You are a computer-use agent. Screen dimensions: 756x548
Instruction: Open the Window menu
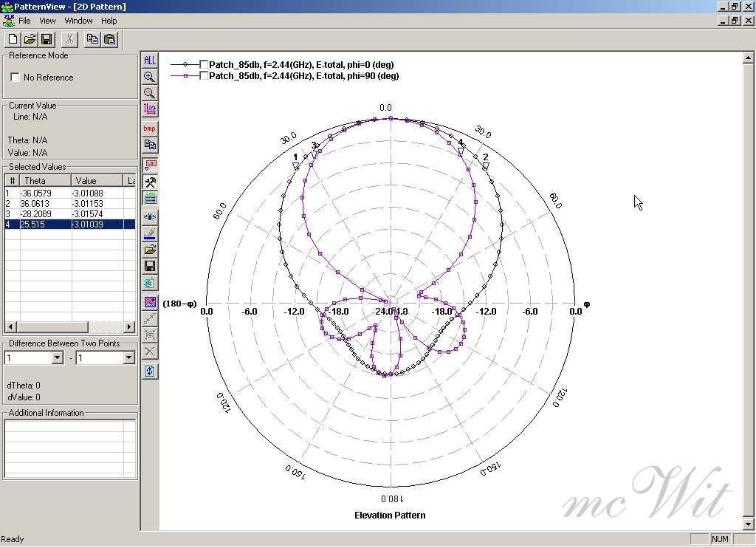tap(78, 21)
